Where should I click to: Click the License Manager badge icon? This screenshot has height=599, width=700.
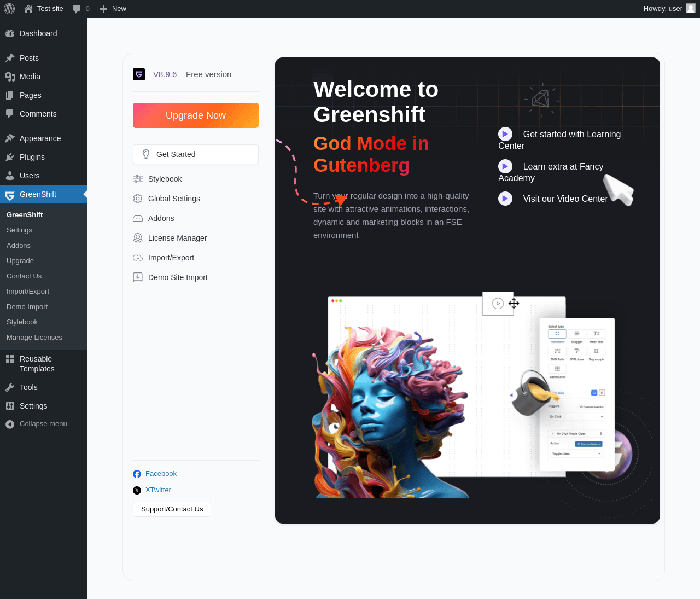click(138, 238)
